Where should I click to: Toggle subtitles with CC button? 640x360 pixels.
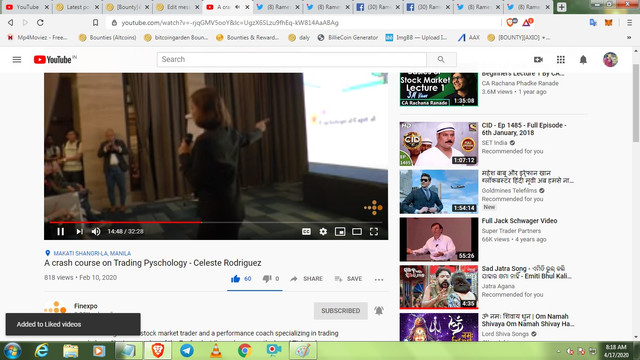306,231
